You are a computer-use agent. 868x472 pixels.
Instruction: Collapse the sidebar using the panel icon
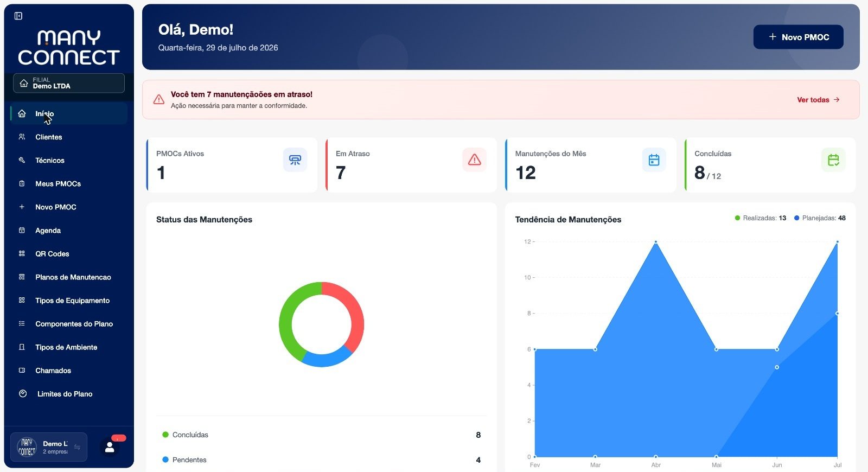click(18, 16)
